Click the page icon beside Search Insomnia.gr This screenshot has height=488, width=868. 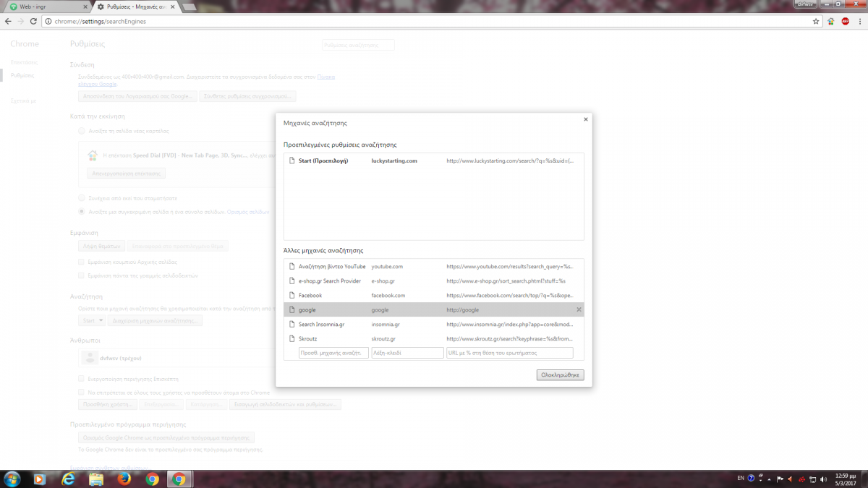tap(292, 325)
